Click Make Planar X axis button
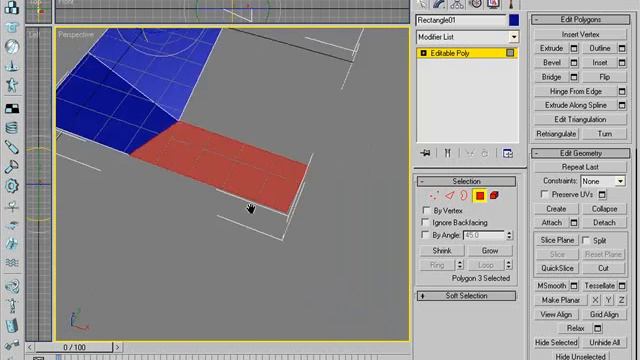The image size is (640, 360). point(596,300)
